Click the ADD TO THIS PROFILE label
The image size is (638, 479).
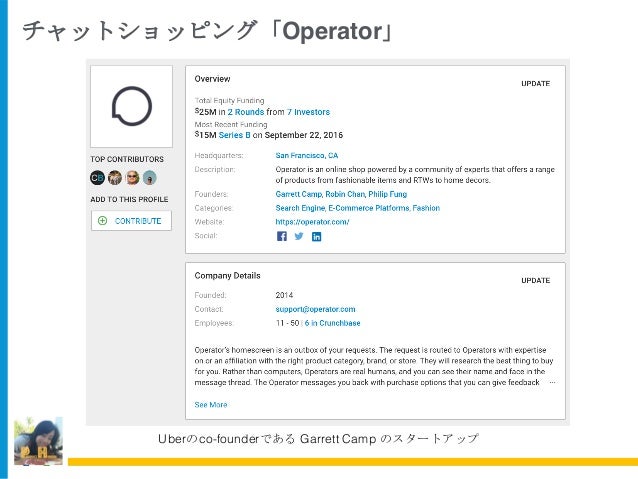(x=129, y=199)
